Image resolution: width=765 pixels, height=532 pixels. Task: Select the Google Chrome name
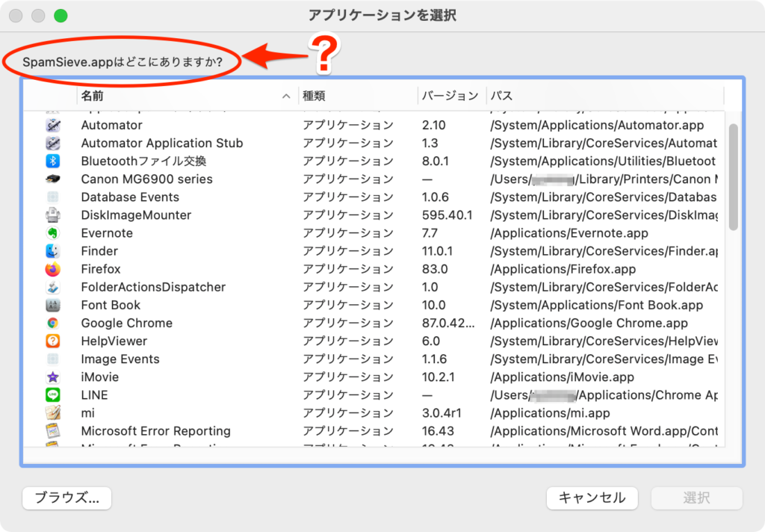pos(127,323)
